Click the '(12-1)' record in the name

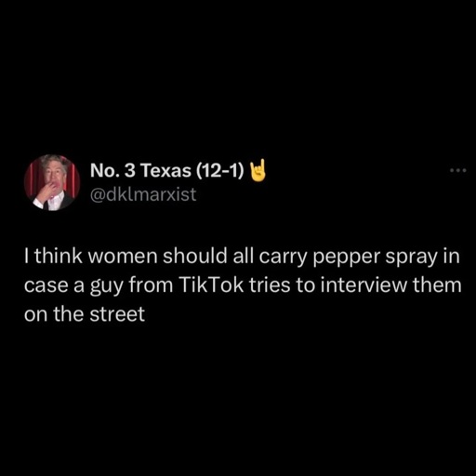pyautogui.click(x=220, y=170)
